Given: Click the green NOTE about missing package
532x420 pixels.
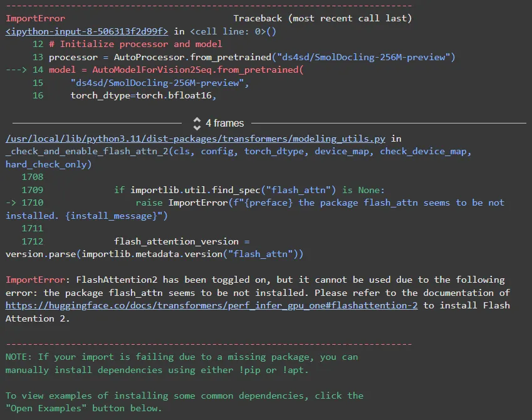Looking at the screenshot, I should click(x=182, y=357).
